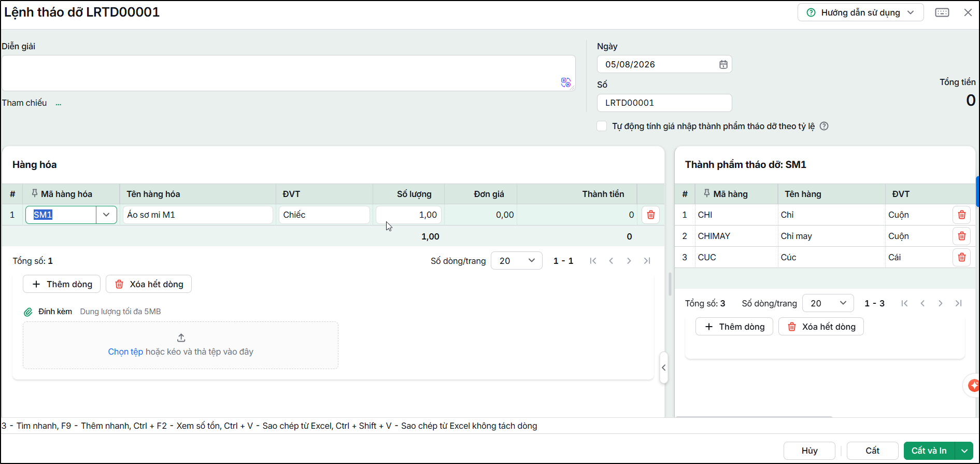980x464 pixels.
Task: Go to last page in Thành phẩm table
Action: 958,303
